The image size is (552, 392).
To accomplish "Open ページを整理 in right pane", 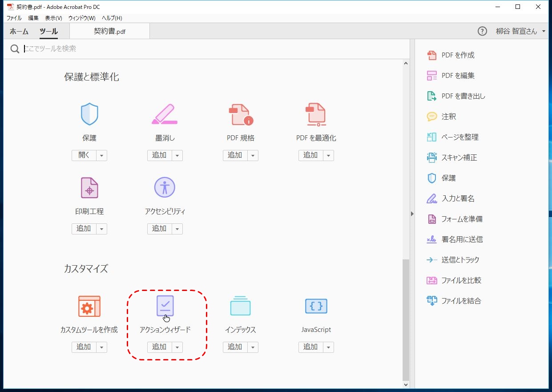I will coord(452,137).
